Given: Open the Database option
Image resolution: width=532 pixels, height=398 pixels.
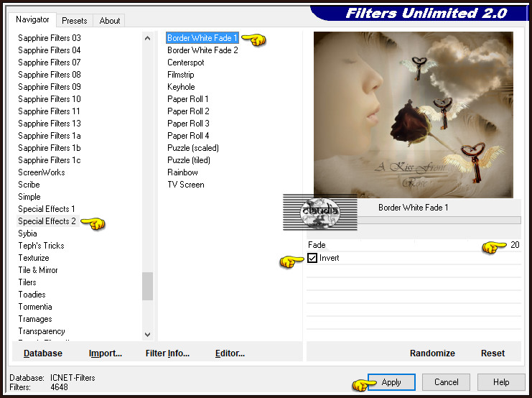Looking at the screenshot, I should coord(43,353).
